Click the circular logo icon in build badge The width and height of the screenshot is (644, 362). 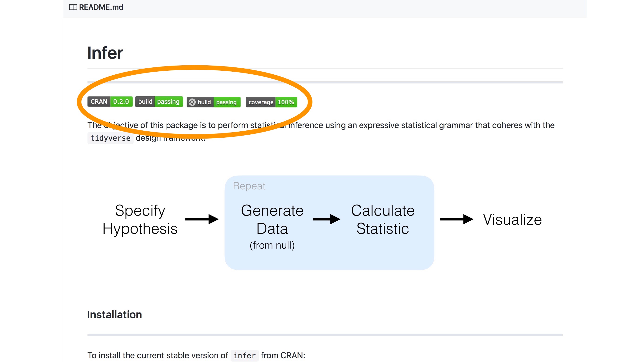pos(192,102)
